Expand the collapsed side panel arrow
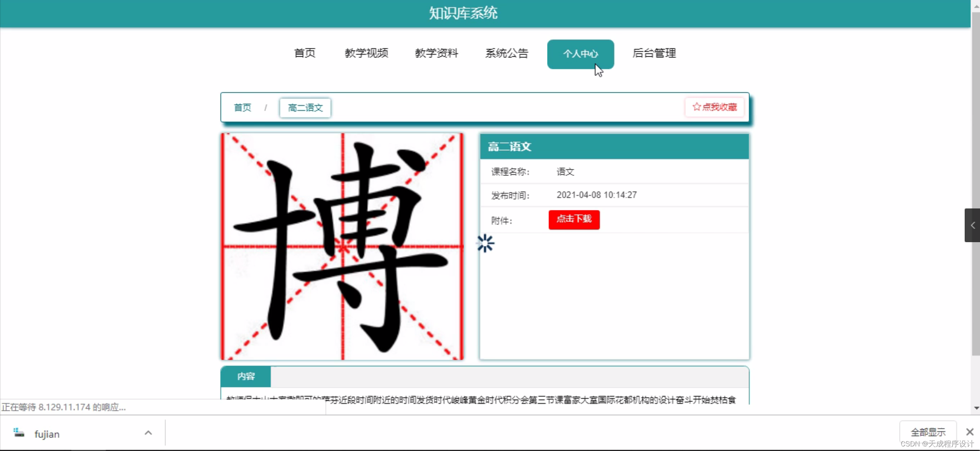This screenshot has height=451, width=980. (972, 225)
